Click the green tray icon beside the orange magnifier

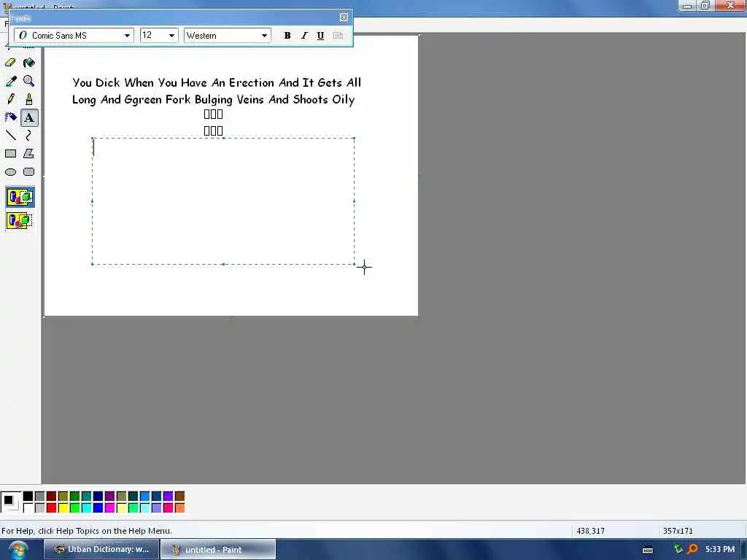click(x=678, y=550)
